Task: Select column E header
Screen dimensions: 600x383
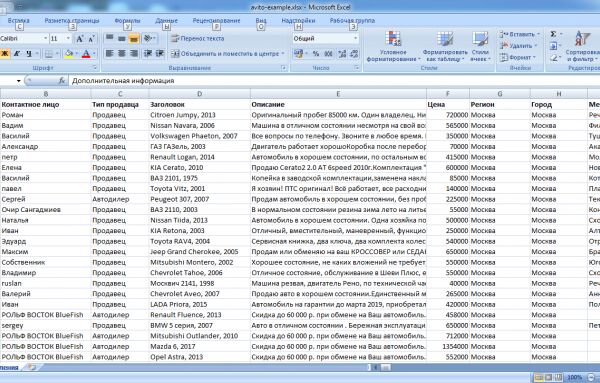Action: (x=338, y=94)
